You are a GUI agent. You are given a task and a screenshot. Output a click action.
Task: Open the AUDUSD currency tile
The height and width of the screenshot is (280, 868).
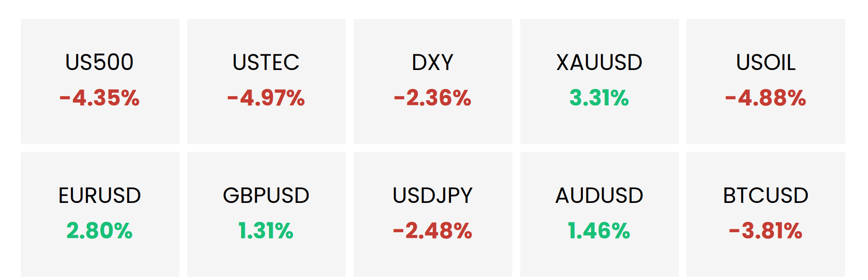coord(599,214)
